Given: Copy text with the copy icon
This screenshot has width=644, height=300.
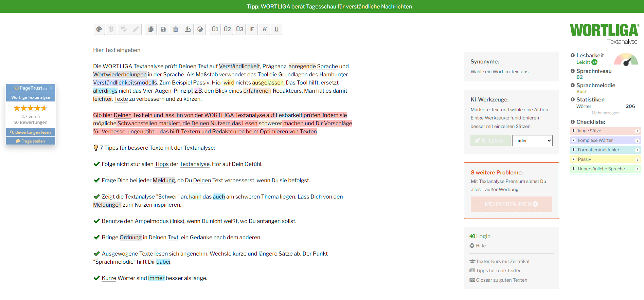Looking at the screenshot, I should pyautogui.click(x=151, y=29).
